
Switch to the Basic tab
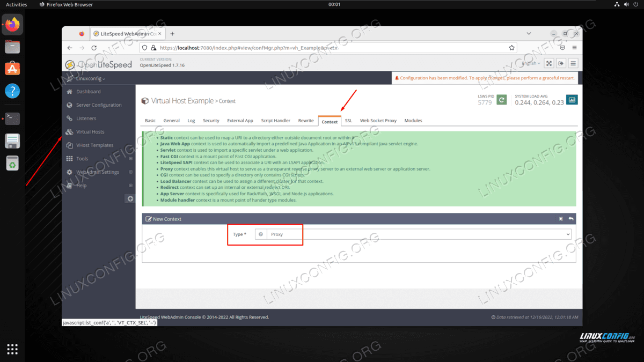click(150, 121)
